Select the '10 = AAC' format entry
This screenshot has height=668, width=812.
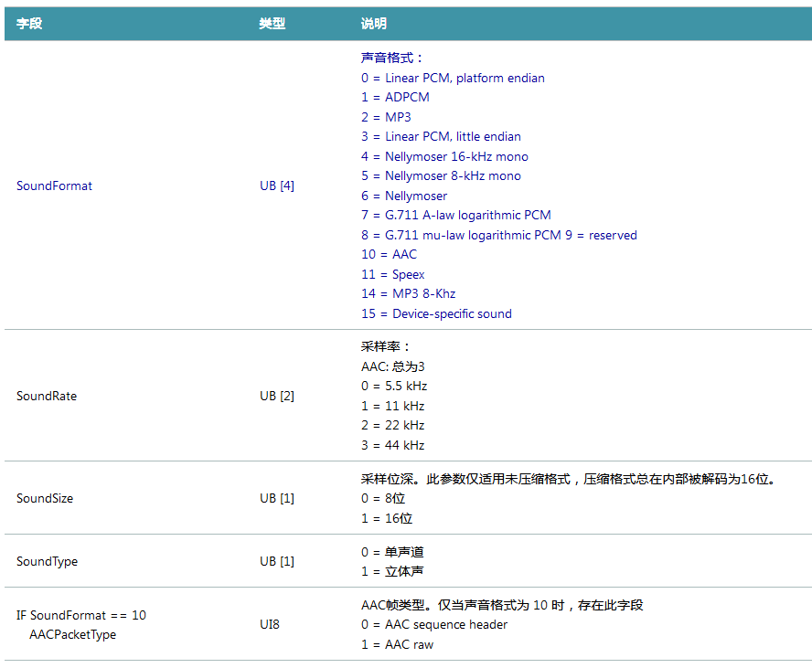pos(389,254)
